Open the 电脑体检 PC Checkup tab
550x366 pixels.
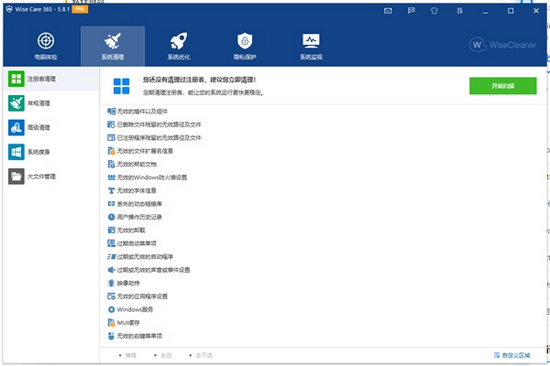[x=46, y=46]
